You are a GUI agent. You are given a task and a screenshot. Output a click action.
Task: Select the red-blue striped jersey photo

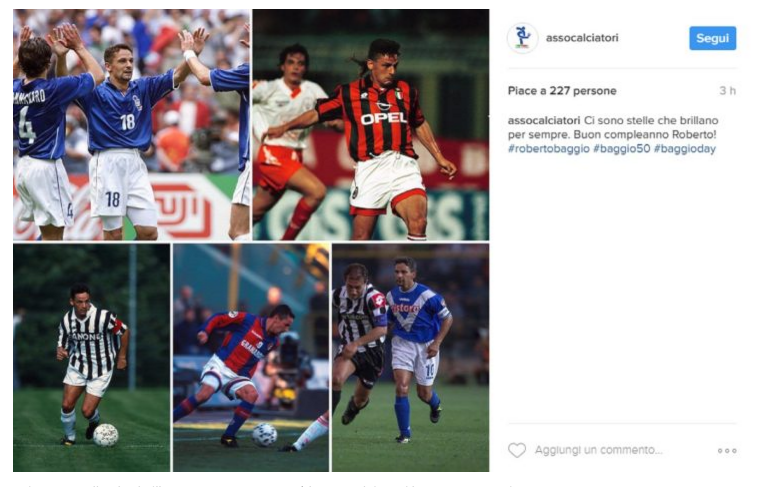coord(251,358)
